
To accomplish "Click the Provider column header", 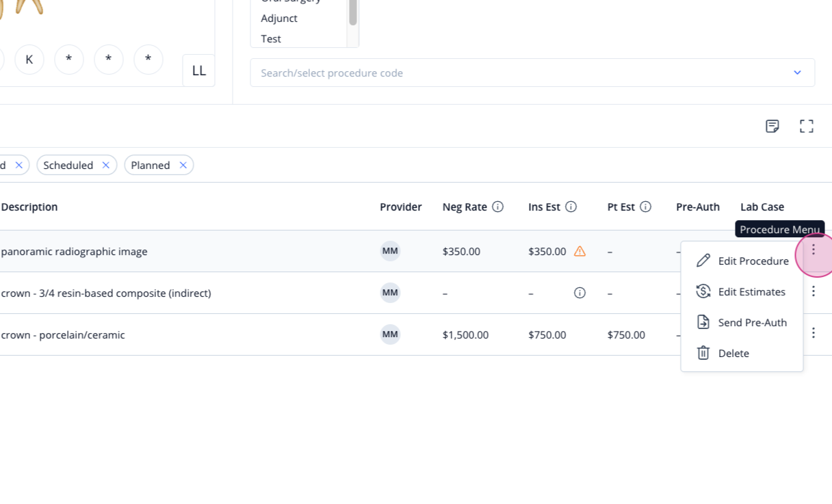I will pos(401,207).
